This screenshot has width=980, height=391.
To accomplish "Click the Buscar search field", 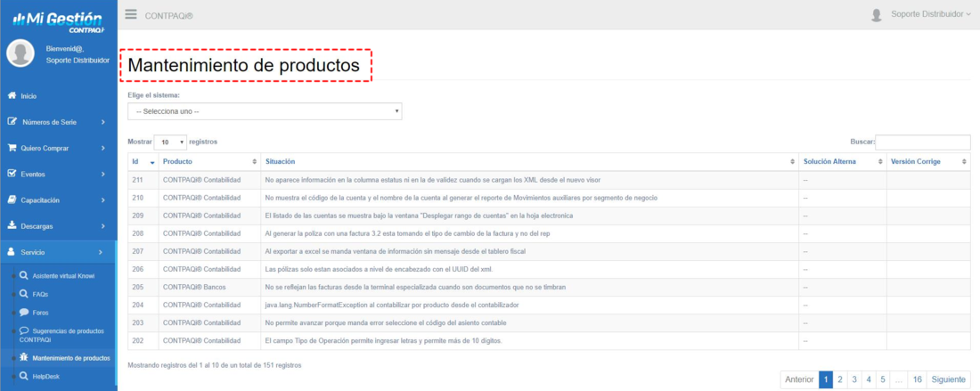I will point(922,142).
